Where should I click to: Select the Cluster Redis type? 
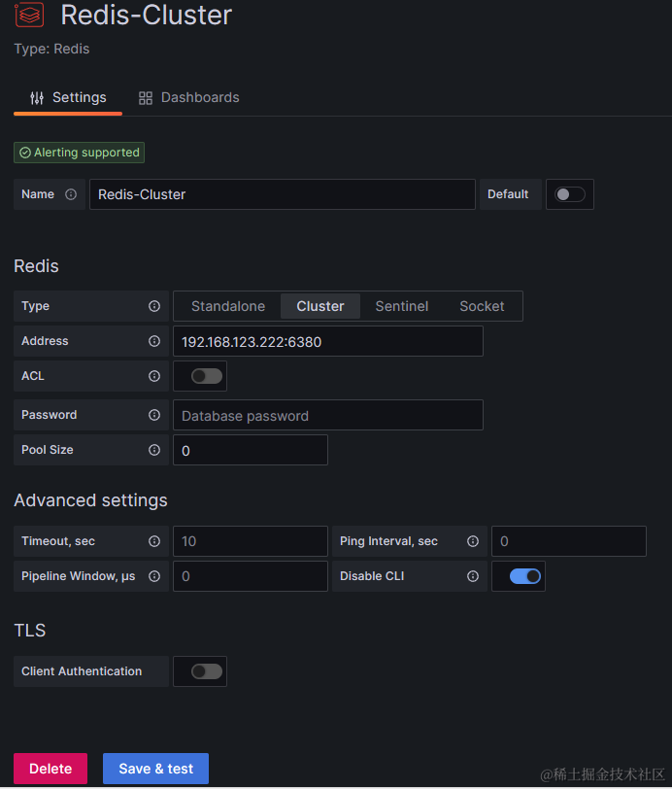coord(320,306)
